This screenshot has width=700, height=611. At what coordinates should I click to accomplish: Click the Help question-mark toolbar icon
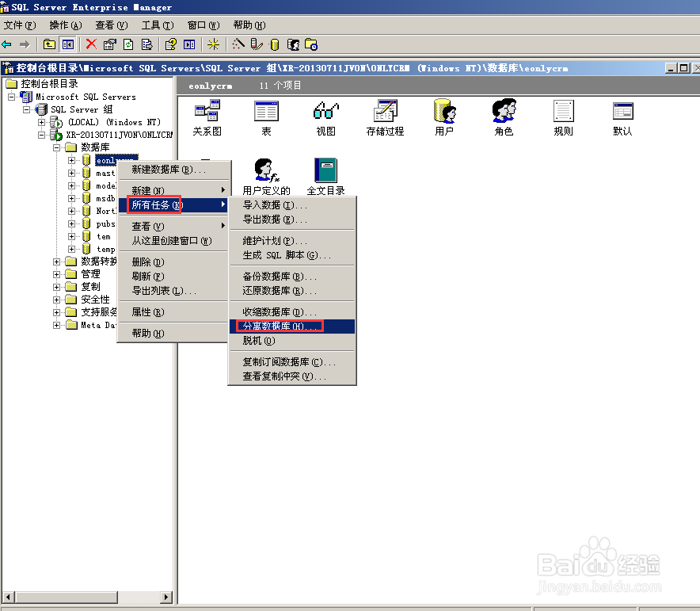[170, 44]
